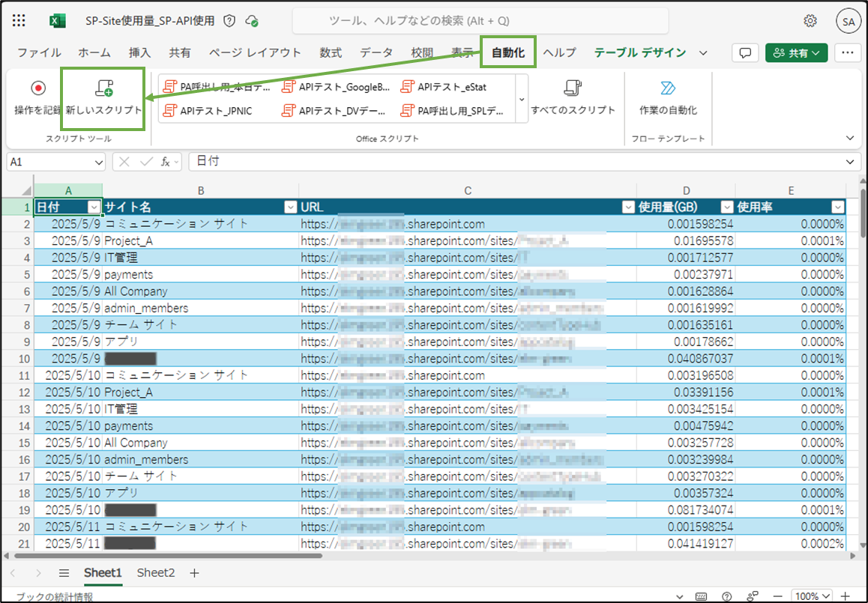
Task: Open the URL column filter dropdown
Action: [627, 207]
